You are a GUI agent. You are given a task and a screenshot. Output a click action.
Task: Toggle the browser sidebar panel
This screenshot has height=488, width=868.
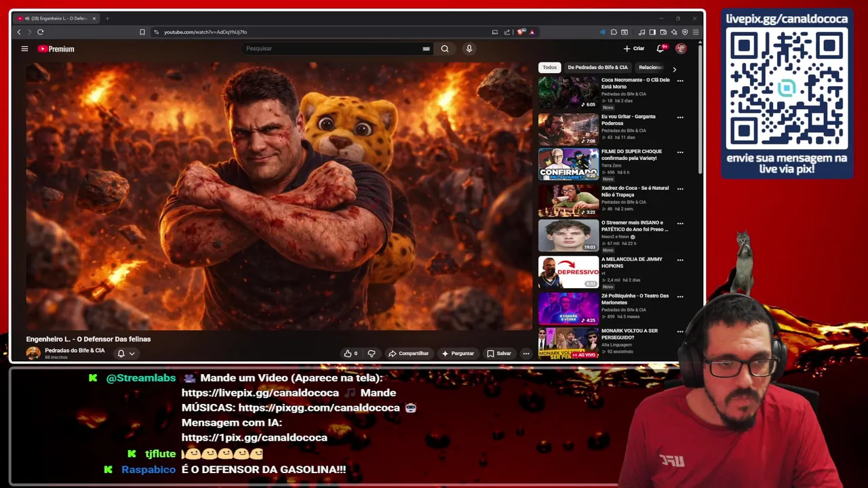(652, 32)
